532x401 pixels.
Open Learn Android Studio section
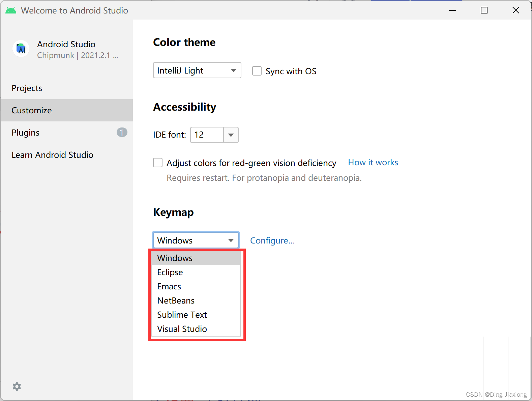(67, 155)
